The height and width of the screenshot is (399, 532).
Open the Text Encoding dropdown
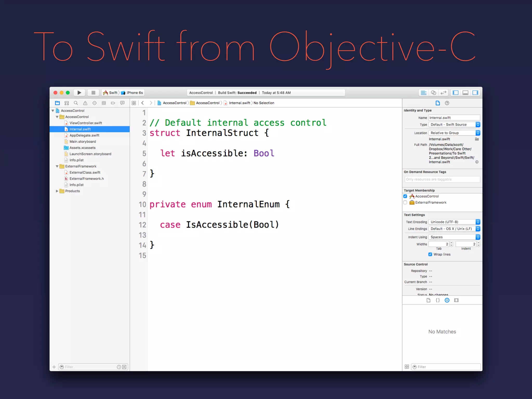point(454,222)
